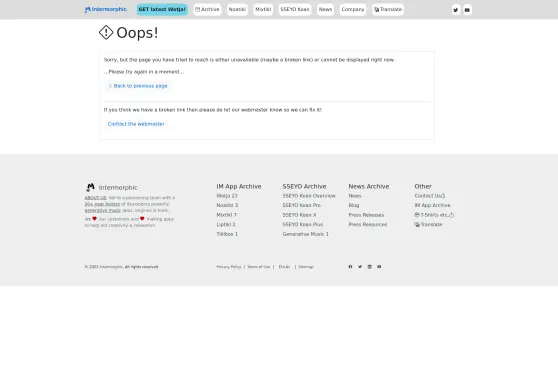Open the Mixtikl menu item
Viewport: 558px width, 382px height.
tap(263, 9)
